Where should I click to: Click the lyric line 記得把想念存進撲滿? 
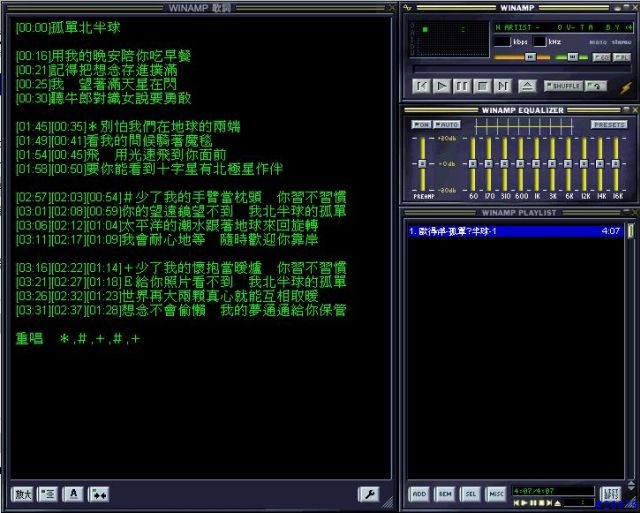pyautogui.click(x=97, y=70)
